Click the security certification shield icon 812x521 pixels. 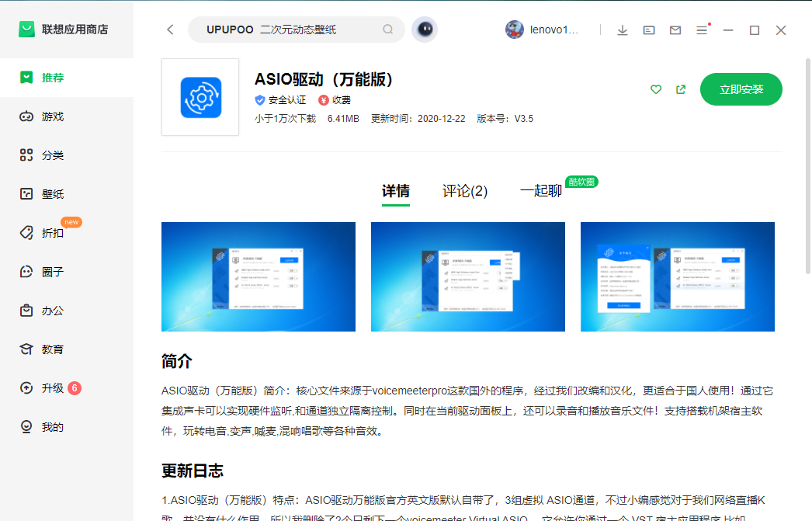pyautogui.click(x=260, y=100)
